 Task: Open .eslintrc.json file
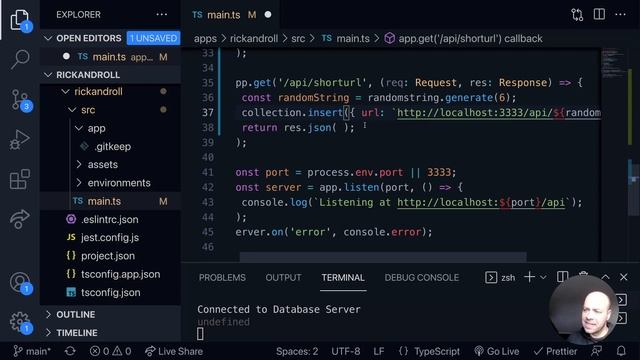pyautogui.click(x=110, y=220)
